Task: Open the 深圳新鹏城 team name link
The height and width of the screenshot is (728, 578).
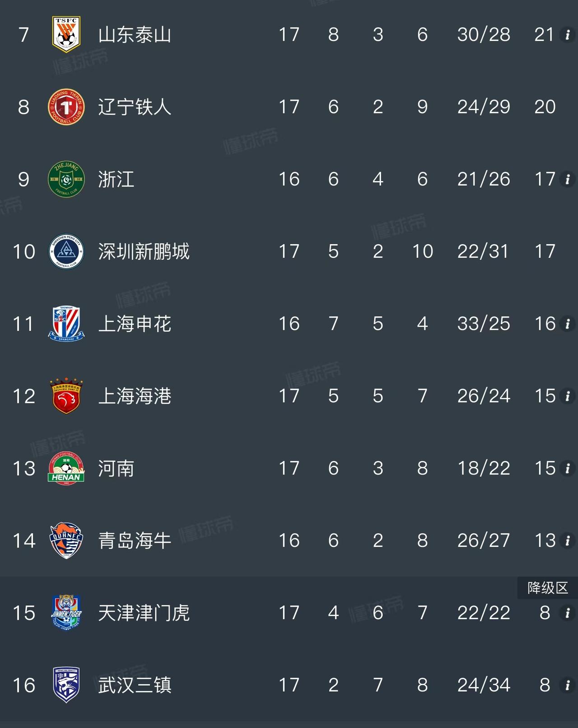Action: [144, 251]
